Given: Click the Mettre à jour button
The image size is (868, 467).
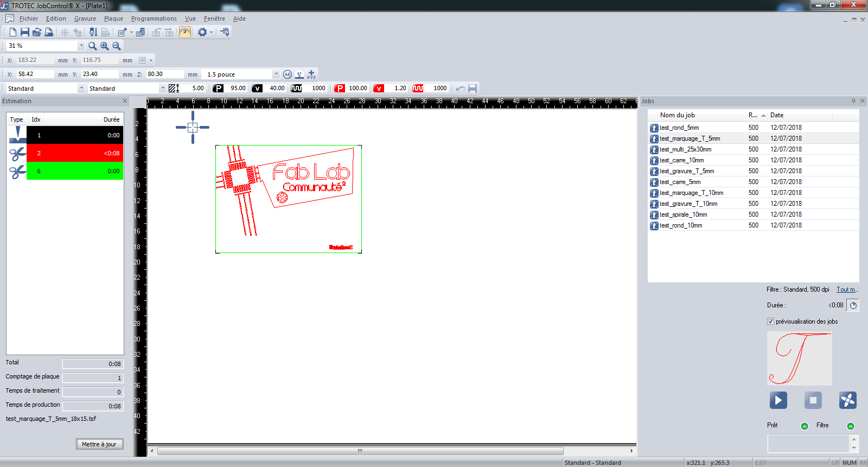Looking at the screenshot, I should tap(100, 444).
